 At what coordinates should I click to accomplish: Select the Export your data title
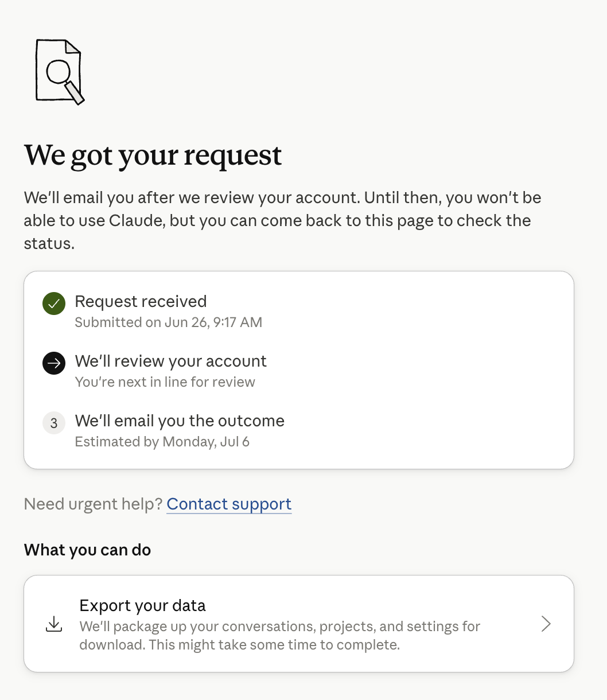142,605
